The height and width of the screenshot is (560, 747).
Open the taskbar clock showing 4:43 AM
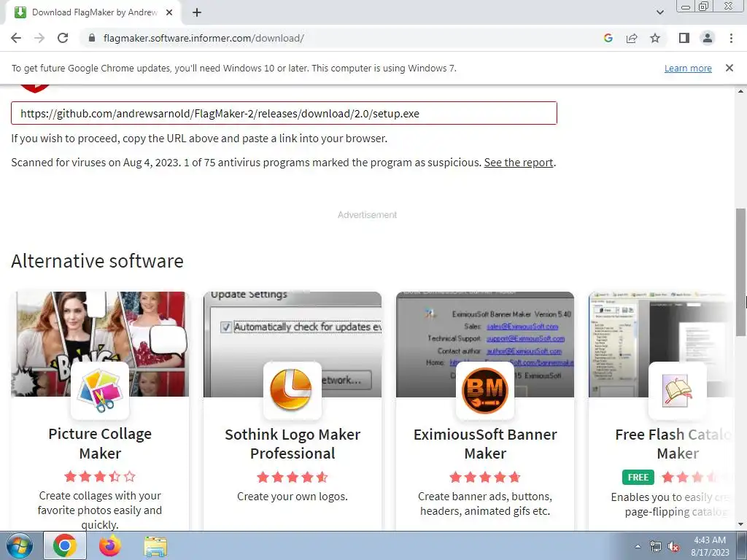pos(710,546)
